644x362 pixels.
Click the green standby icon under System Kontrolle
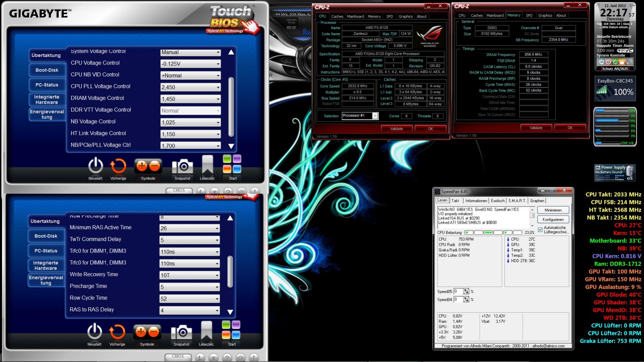[615, 62]
